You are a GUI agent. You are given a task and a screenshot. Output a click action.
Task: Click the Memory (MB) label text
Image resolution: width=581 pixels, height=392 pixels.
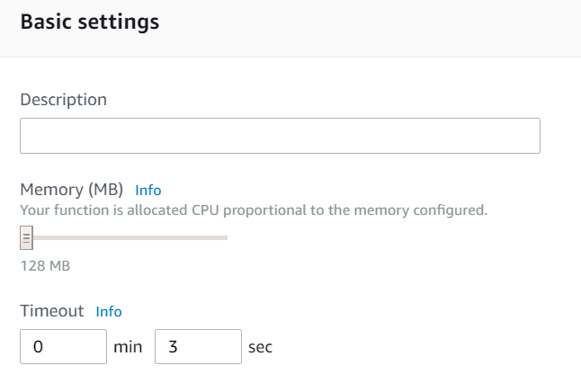pyautogui.click(x=72, y=190)
